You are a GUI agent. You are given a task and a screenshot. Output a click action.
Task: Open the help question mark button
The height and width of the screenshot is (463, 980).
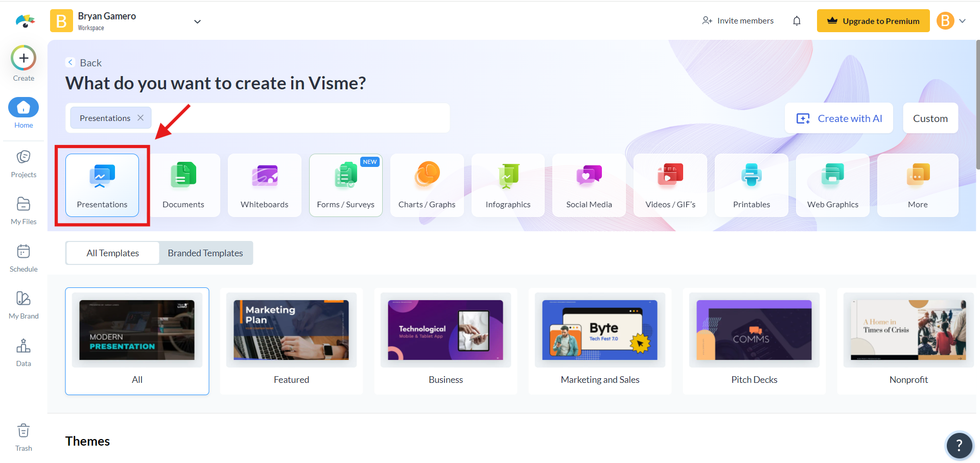click(x=959, y=446)
